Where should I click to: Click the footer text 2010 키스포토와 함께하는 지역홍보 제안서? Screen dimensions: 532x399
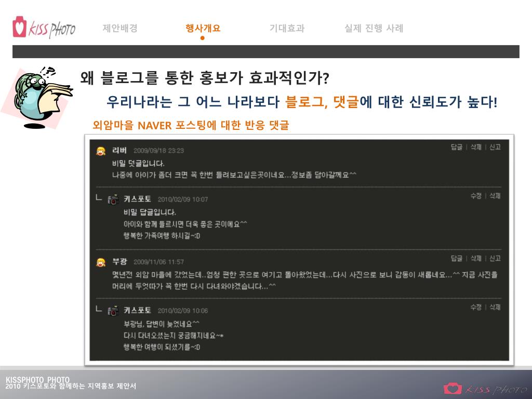[x=71, y=386]
